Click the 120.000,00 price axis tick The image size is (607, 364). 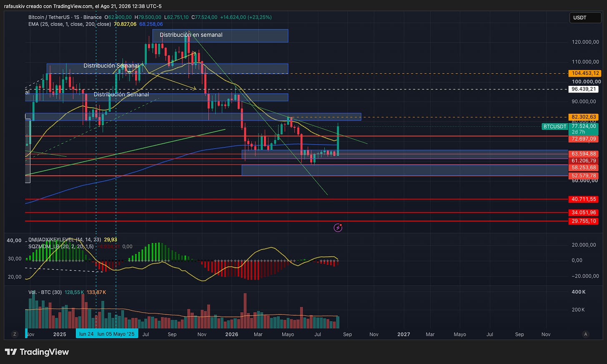tap(586, 42)
